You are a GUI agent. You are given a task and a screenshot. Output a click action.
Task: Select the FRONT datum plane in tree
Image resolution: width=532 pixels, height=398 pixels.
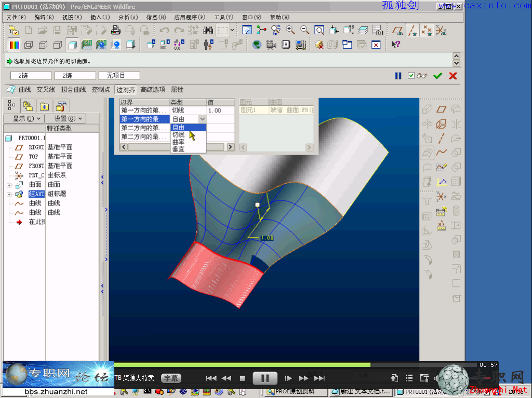pos(36,166)
